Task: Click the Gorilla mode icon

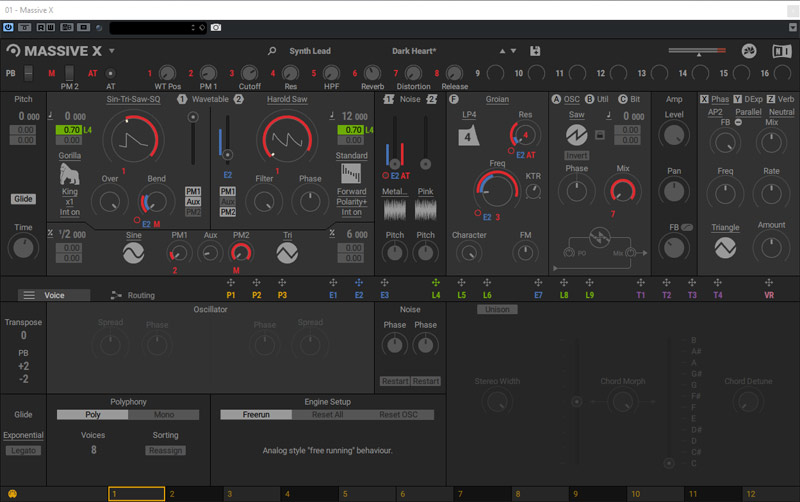Action: coord(69,175)
